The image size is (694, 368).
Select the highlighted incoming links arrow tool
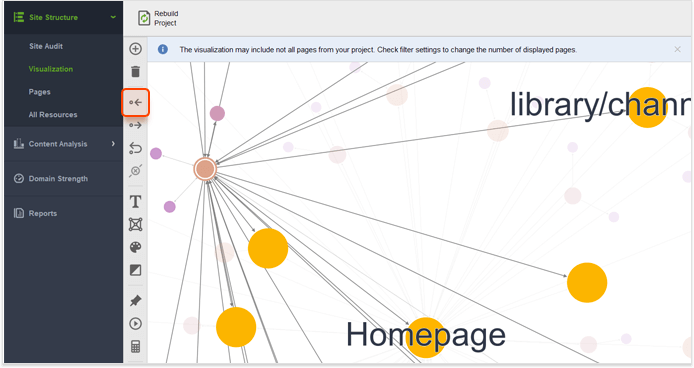click(135, 103)
